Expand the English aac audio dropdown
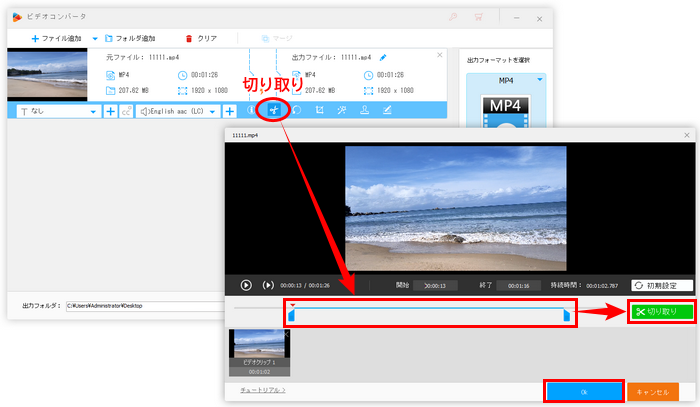 click(177, 111)
